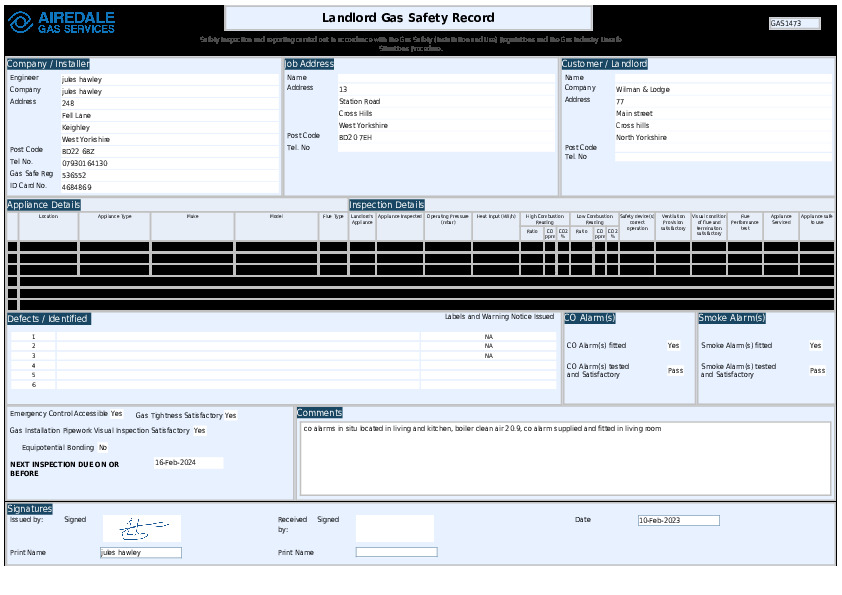Select the Gas Safe Reg number field
This screenshot has height=595, width=842.
click(168, 175)
